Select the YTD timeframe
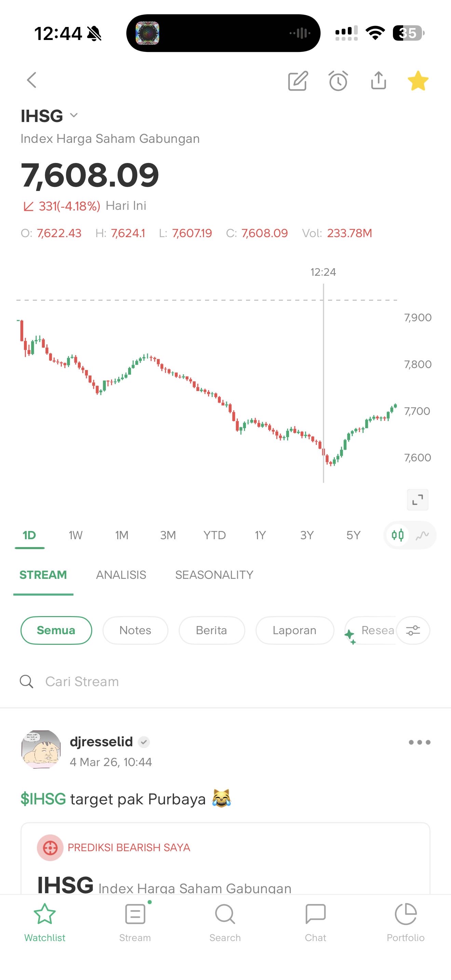Image resolution: width=451 pixels, height=980 pixels. tap(215, 535)
